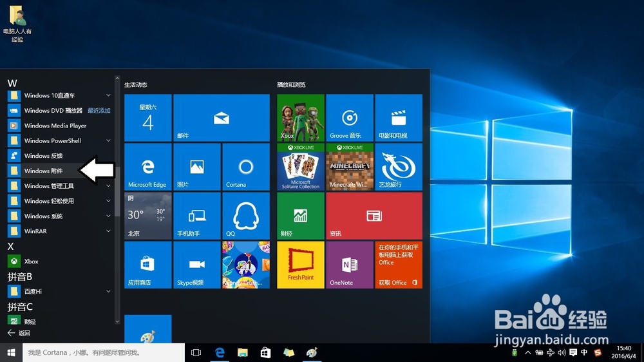
Task: Click the airplane mode tray icon
Action: [551, 352]
